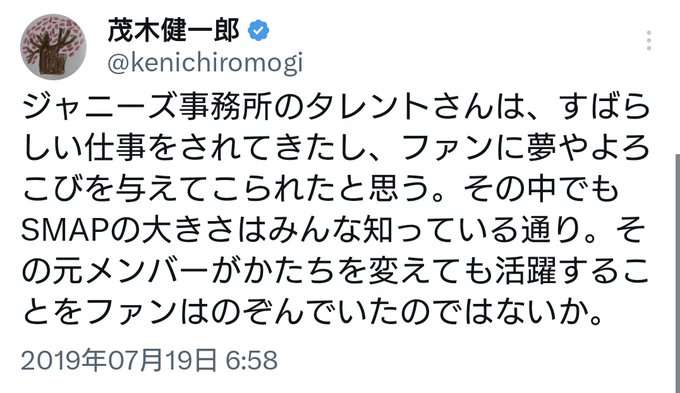
Task: Click しい仕事 at second line start
Action: click(84, 148)
